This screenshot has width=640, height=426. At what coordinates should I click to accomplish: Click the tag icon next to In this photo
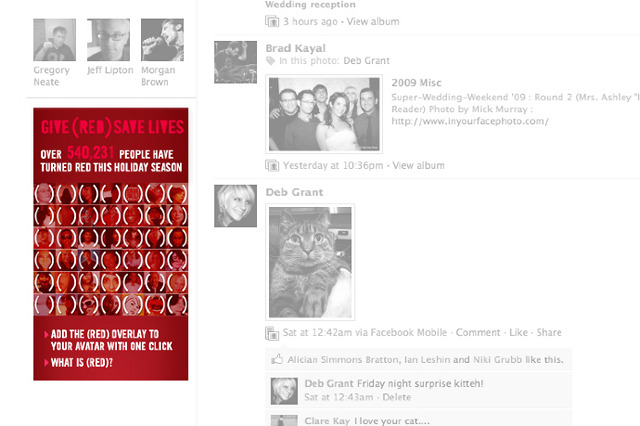[x=270, y=61]
